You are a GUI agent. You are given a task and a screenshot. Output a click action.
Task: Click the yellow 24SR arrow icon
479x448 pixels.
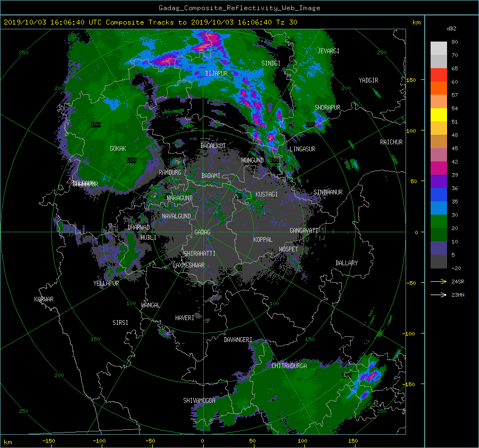(439, 281)
